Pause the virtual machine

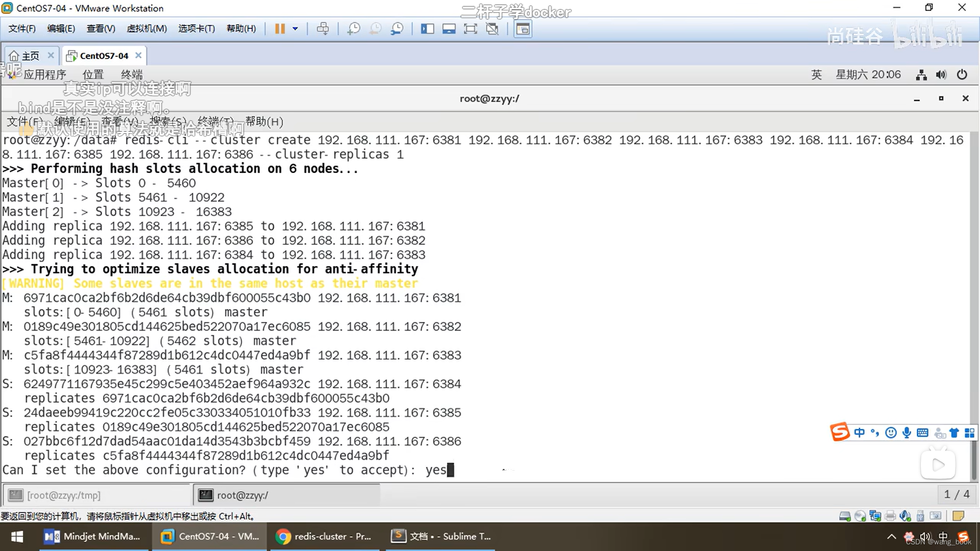point(280,29)
